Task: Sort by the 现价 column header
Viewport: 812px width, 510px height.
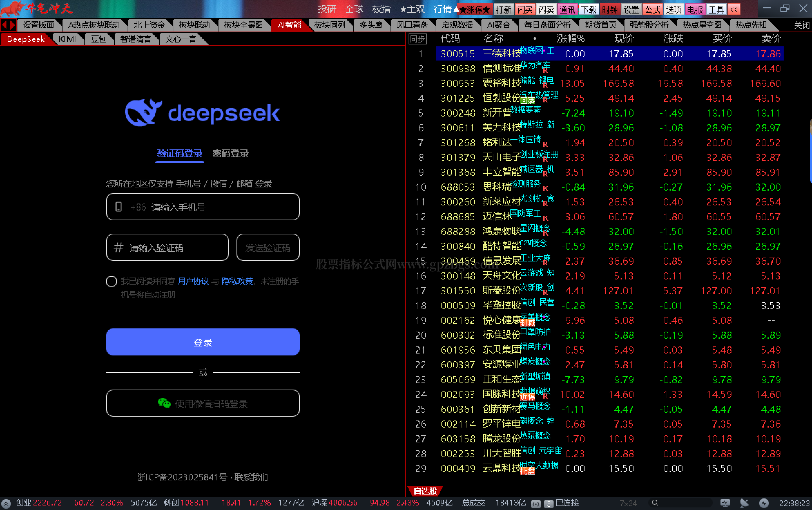Action: (x=624, y=38)
